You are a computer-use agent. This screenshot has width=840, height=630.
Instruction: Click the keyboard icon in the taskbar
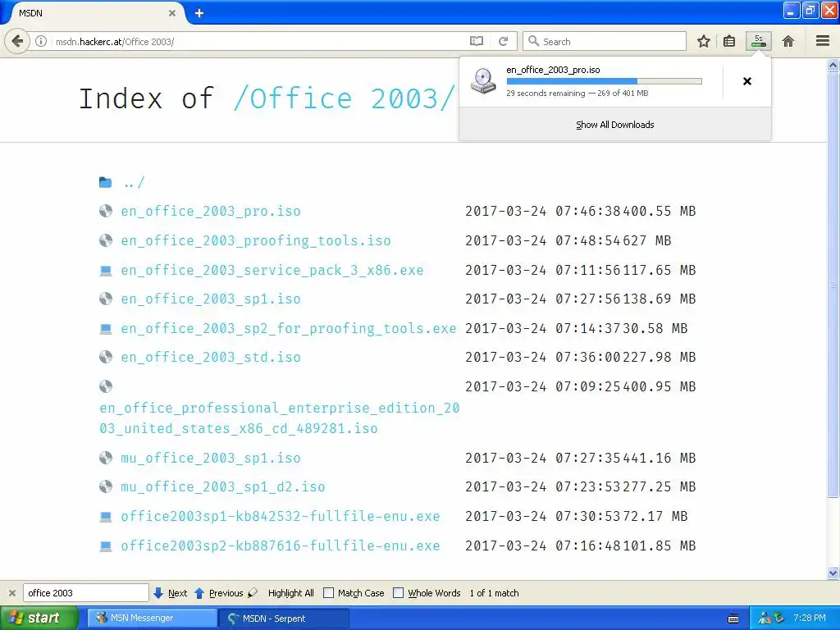[x=733, y=619]
